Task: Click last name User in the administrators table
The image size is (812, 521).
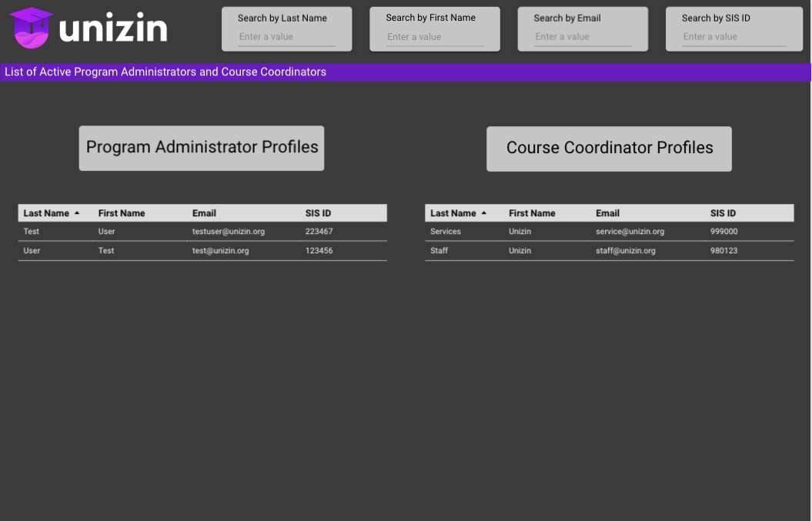Action: pyautogui.click(x=32, y=251)
